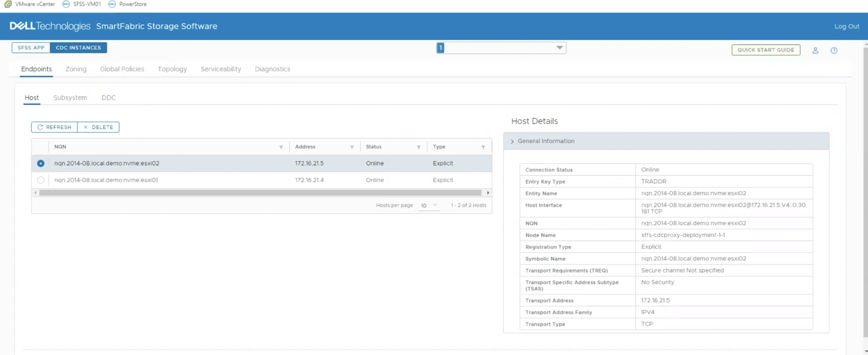The height and width of the screenshot is (355, 868).
Task: Click the Address column header
Action: click(305, 147)
